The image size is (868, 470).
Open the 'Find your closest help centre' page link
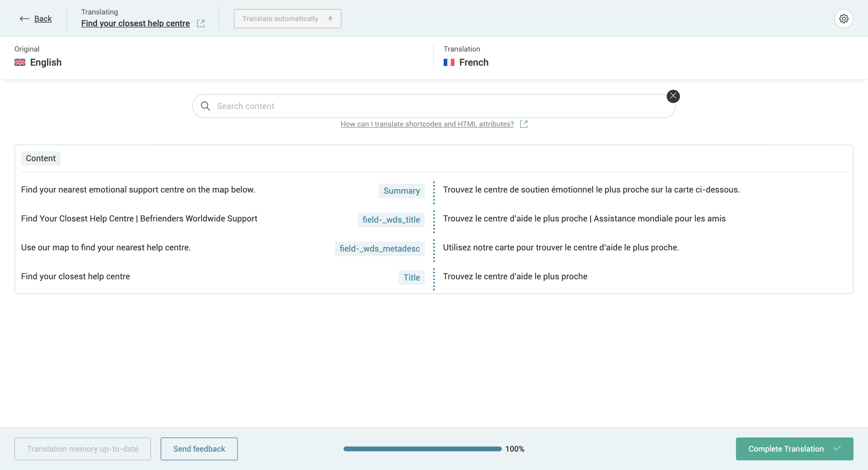tap(135, 23)
